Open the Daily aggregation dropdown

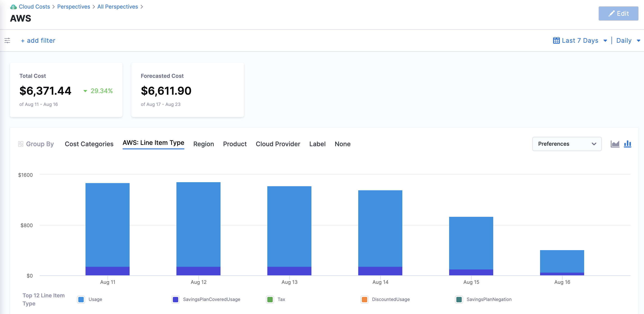pos(628,40)
